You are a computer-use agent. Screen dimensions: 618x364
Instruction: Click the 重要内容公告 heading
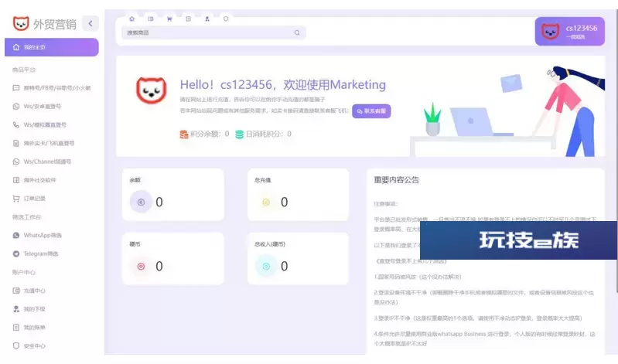[397, 180]
